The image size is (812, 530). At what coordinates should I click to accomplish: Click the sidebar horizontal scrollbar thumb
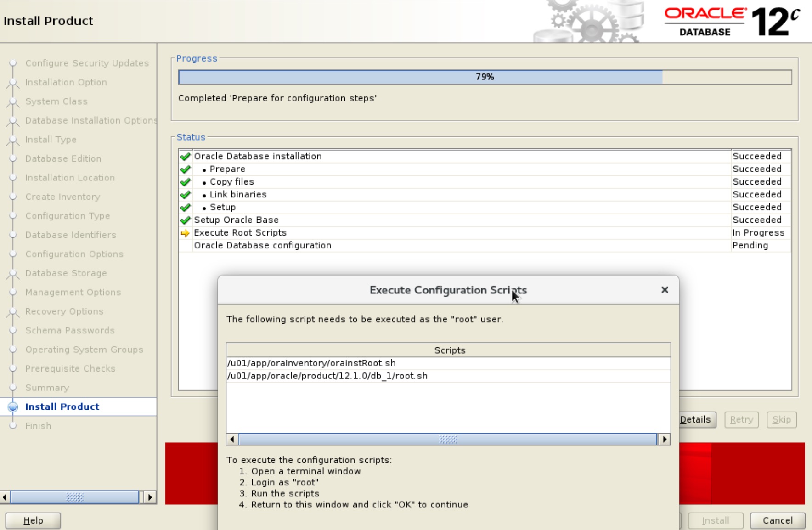[75, 497]
